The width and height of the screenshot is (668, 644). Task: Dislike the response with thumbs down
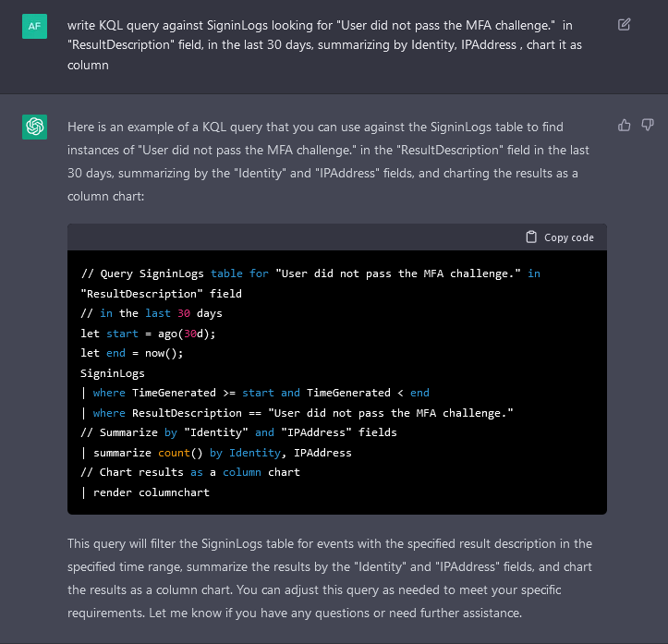click(648, 125)
